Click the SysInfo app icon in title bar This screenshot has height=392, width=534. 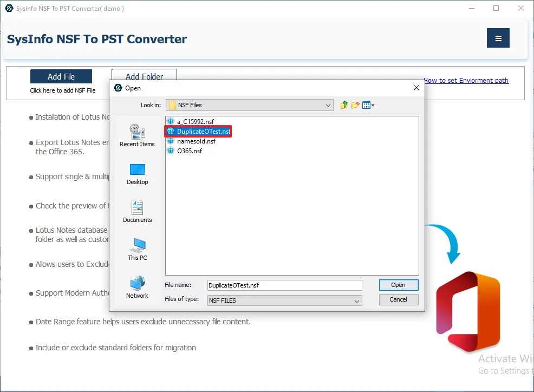(9, 8)
